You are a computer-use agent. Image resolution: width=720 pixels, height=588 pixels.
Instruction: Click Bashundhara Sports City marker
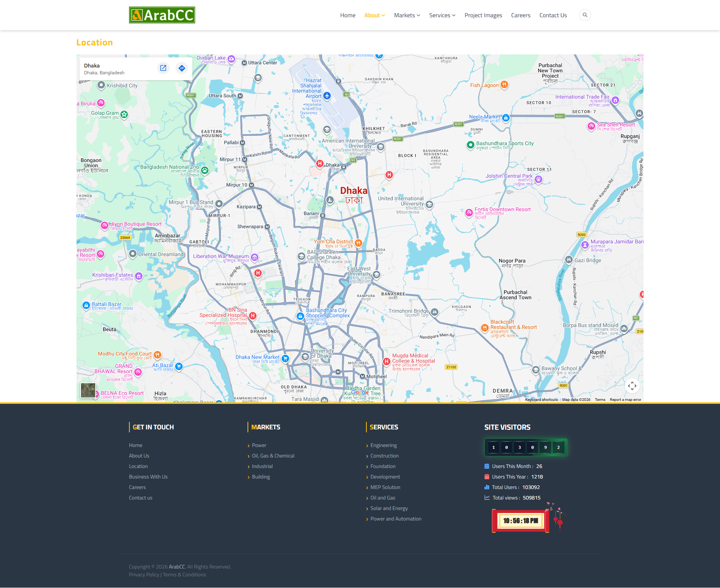click(x=470, y=145)
